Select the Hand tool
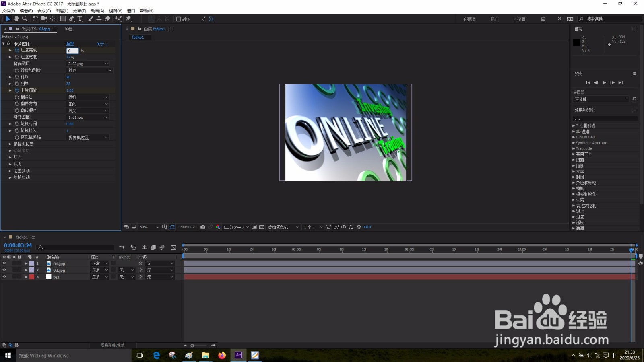This screenshot has width=644, height=362. [x=16, y=19]
